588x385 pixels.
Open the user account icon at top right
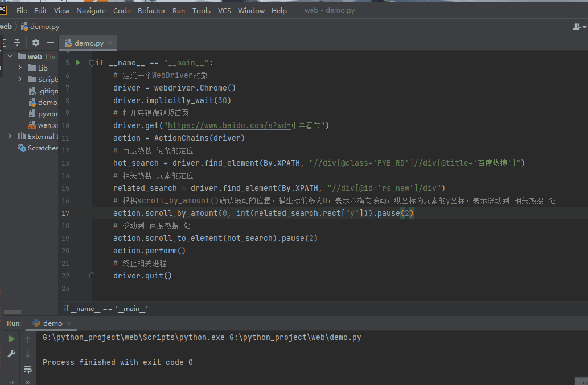[x=579, y=27]
